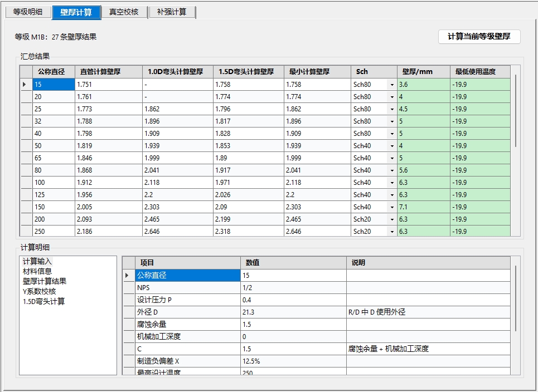
Task: Open Sch dropdown for diameter 50 row
Action: [392, 146]
